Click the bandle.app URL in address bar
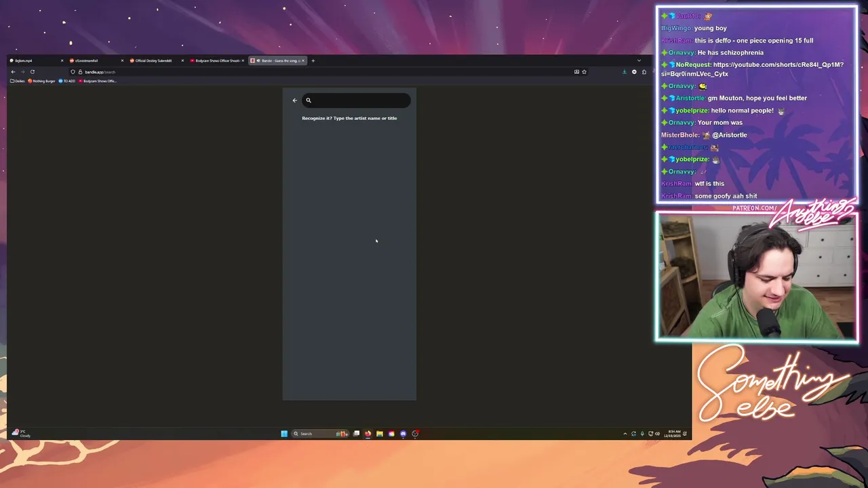Screen dimensions: 868x488 pyautogui.click(x=100, y=72)
